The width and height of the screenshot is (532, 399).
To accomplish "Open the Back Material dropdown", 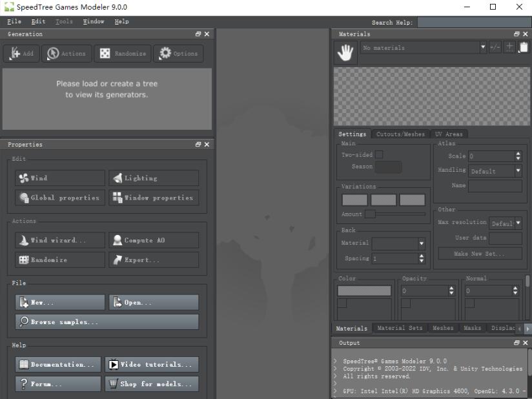I will (x=398, y=243).
